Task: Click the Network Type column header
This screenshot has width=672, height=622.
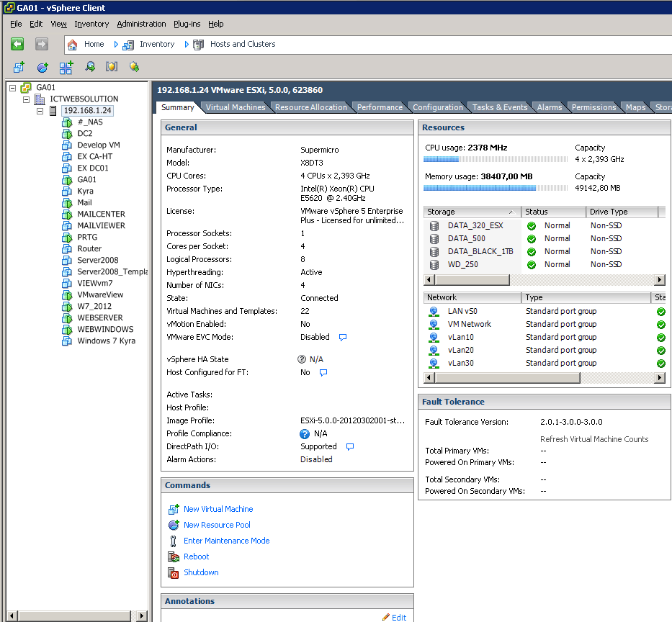Action: (x=586, y=297)
